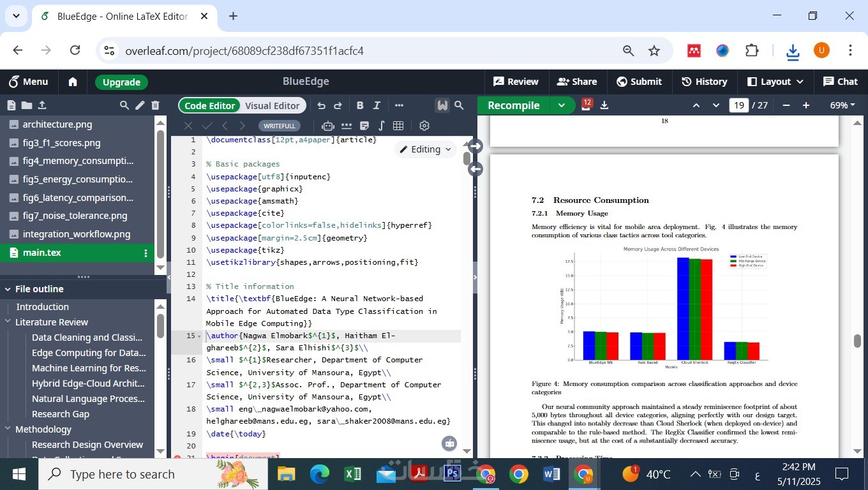Open the Review panel
Image resolution: width=868 pixels, height=490 pixels.
(x=516, y=82)
